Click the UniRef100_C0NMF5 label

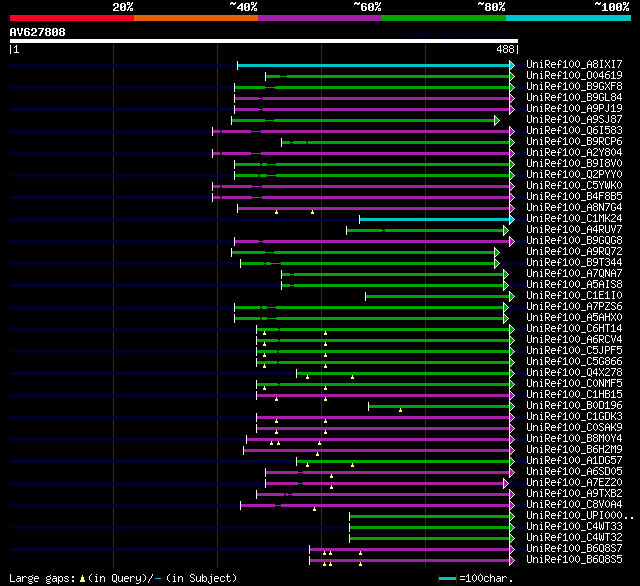[x=574, y=384]
